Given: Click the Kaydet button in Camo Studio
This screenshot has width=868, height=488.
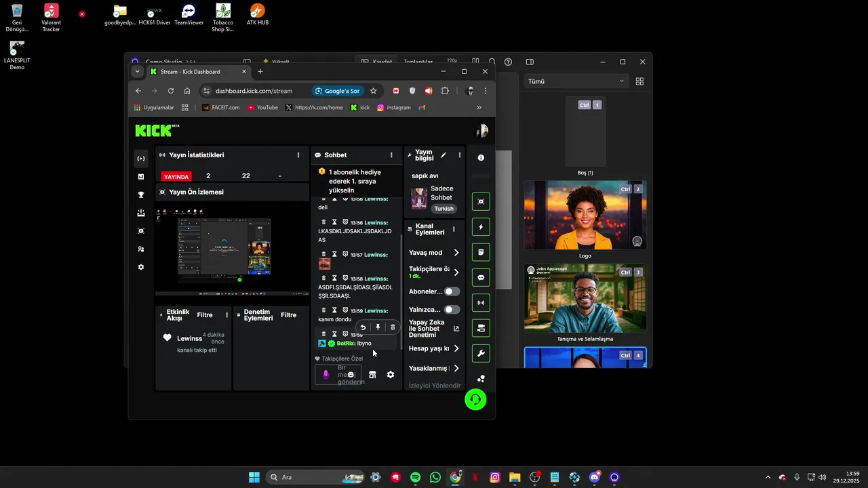Looking at the screenshot, I should click(377, 62).
